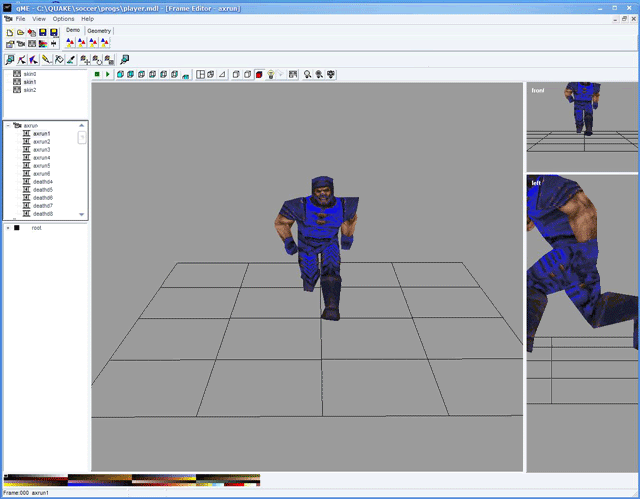
Task: Select the move tool with cross arrows
Action: (x=84, y=60)
